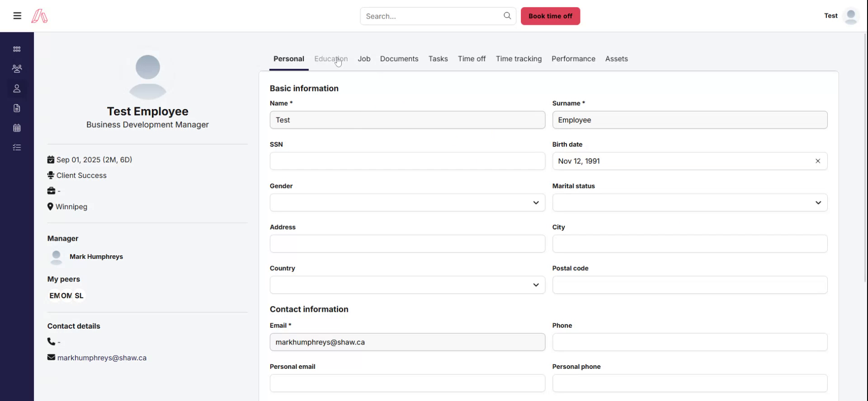868x401 pixels.
Task: Switch to the Tasks tab
Action: 438,59
